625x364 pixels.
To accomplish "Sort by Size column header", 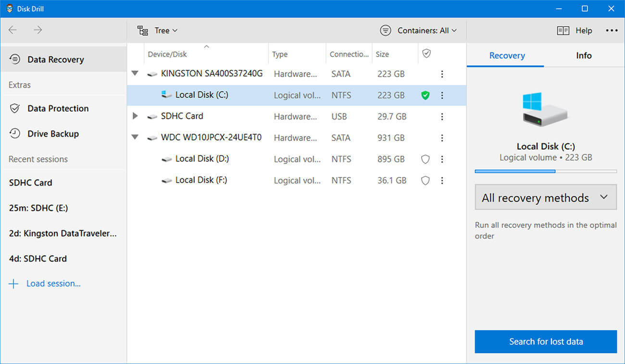I will 395,54.
